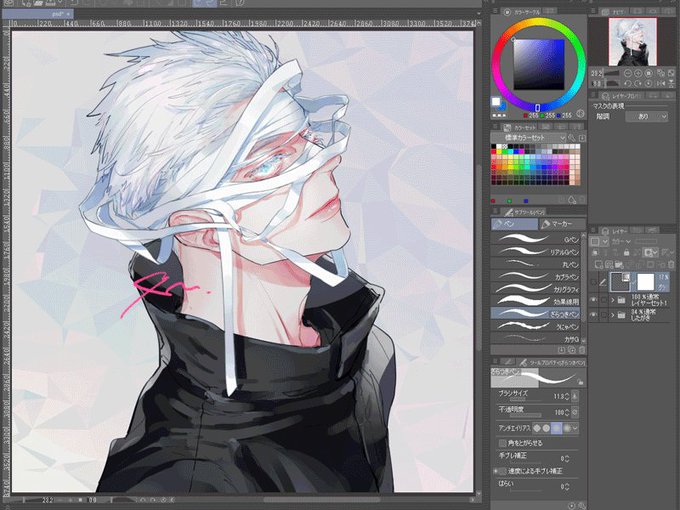
Task: Select the マーカー sub tool group tab
Action: [x=562, y=224]
